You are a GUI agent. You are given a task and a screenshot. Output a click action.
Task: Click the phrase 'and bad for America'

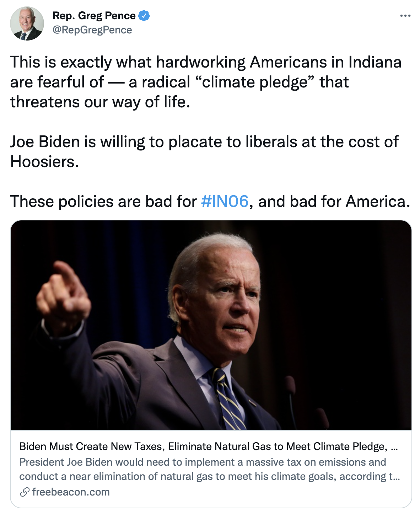coord(332,202)
